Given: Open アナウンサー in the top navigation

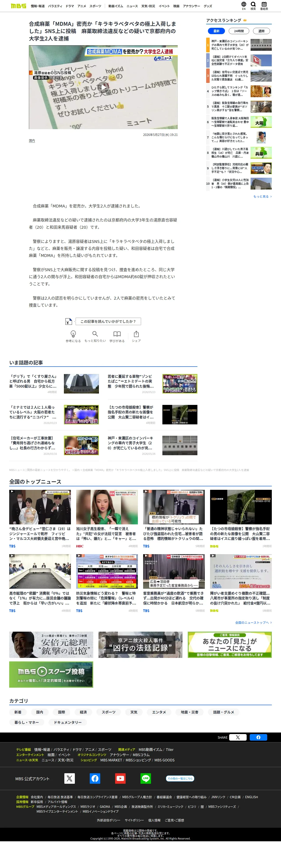Looking at the screenshot, I should click(x=192, y=6).
